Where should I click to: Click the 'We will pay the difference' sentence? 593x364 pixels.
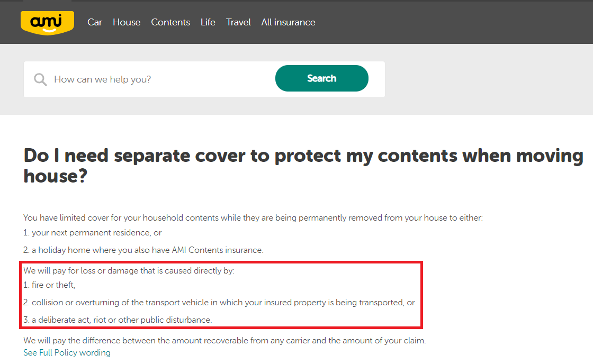point(224,340)
